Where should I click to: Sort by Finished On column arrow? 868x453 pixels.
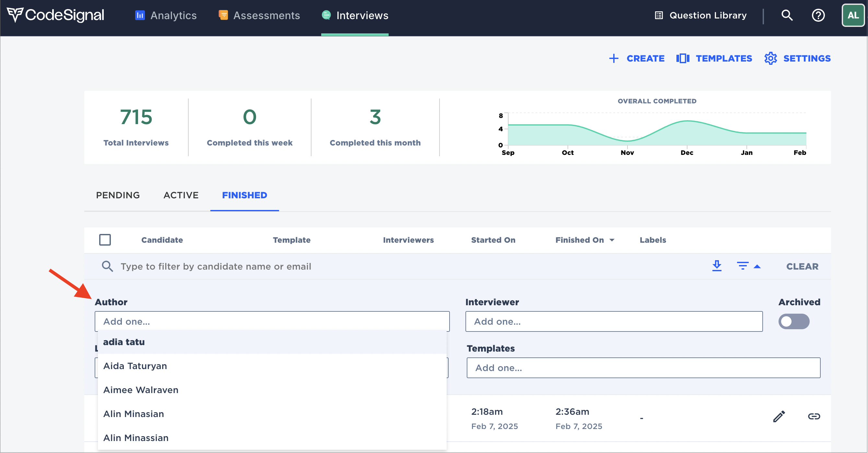click(x=612, y=240)
